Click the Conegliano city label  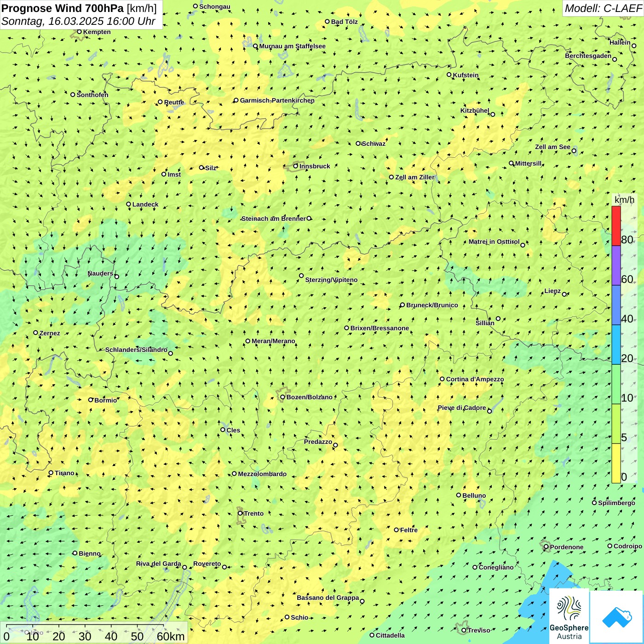click(x=496, y=567)
